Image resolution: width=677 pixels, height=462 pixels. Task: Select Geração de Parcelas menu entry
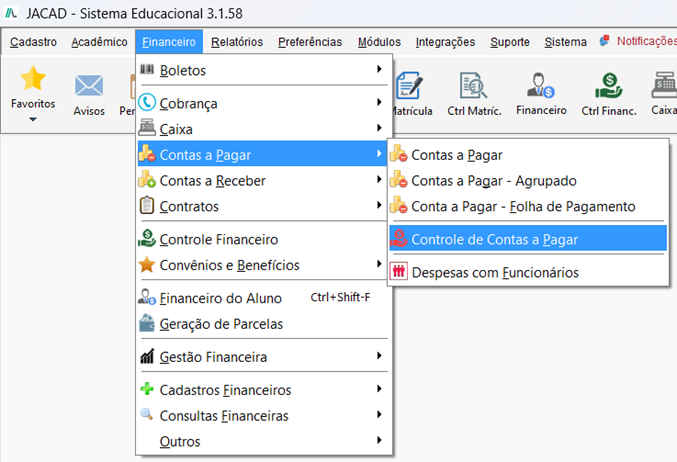(x=263, y=324)
